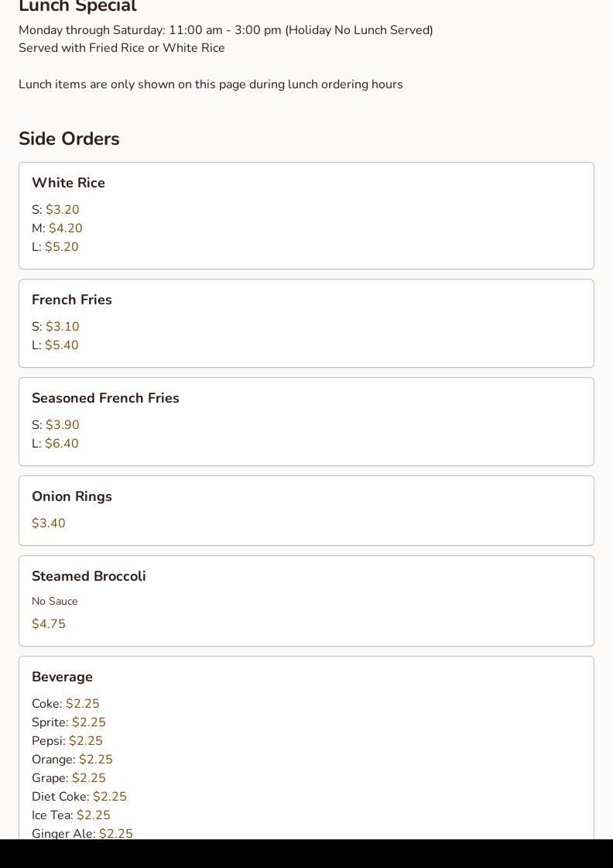Image resolution: width=613 pixels, height=868 pixels.
Task: Choose large Seasoned French Fries $6.40
Action: [x=61, y=444]
